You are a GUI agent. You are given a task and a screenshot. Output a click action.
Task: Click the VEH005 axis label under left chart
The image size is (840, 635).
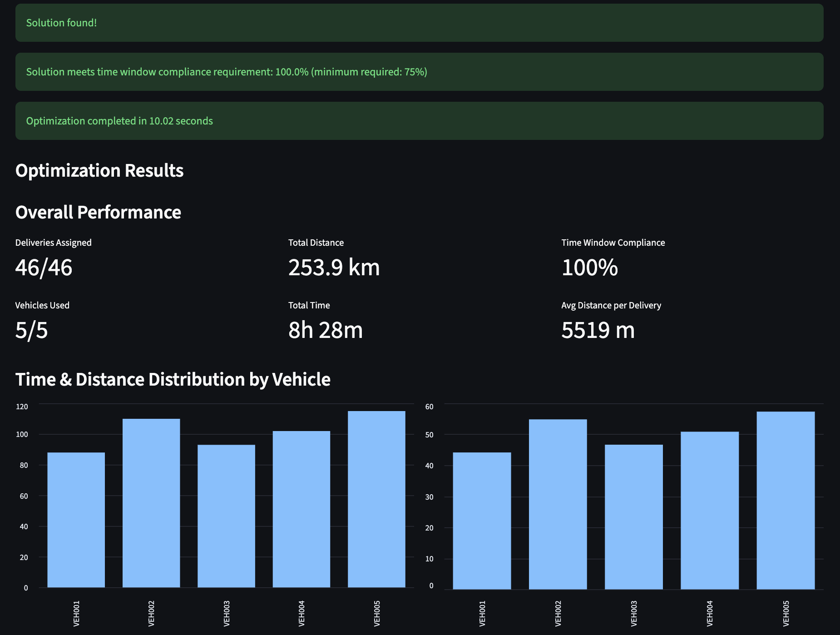(x=377, y=614)
